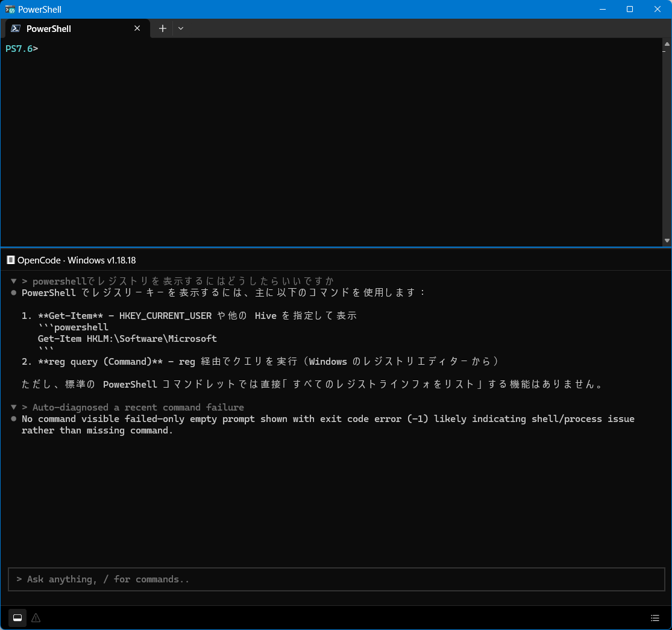Screen dimensions: 672x630
Task: Click the warning triangle icon
Action: 36,617
